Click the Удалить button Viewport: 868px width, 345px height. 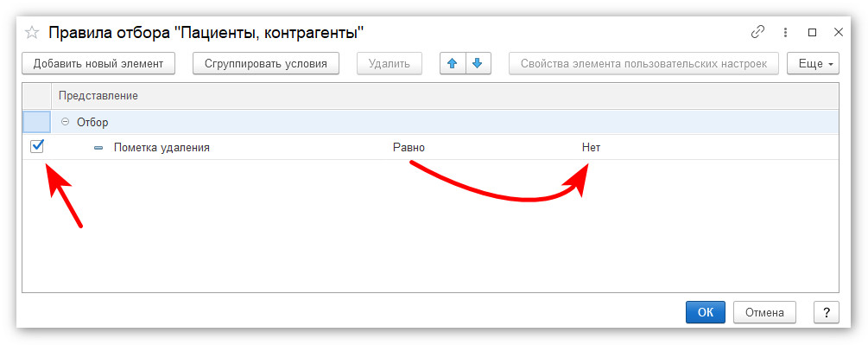pyautogui.click(x=390, y=63)
